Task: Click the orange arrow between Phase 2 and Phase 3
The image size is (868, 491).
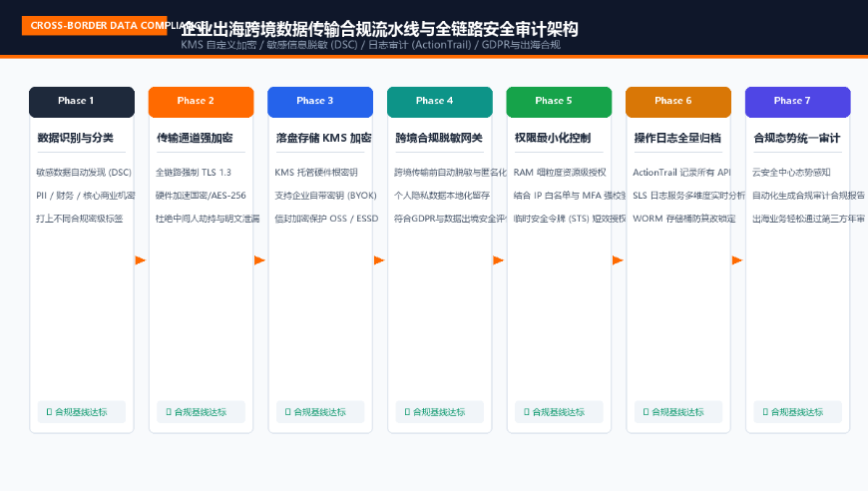Action: pyautogui.click(x=259, y=260)
